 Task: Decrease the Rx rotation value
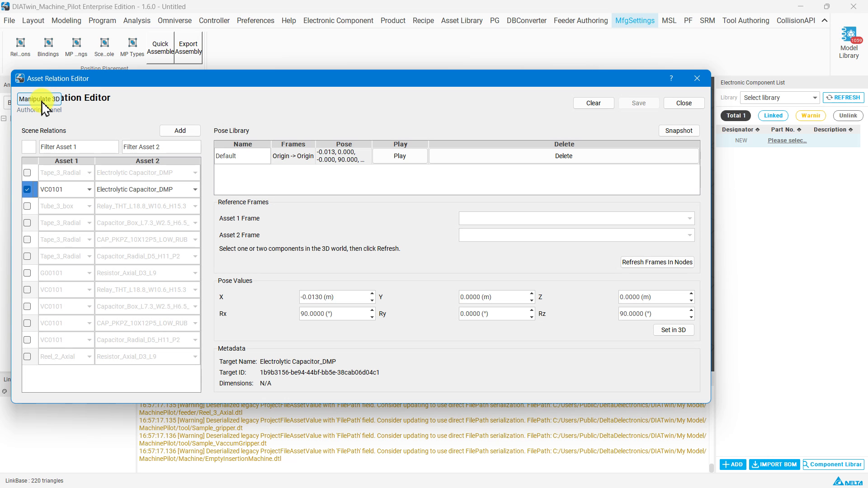372,317
